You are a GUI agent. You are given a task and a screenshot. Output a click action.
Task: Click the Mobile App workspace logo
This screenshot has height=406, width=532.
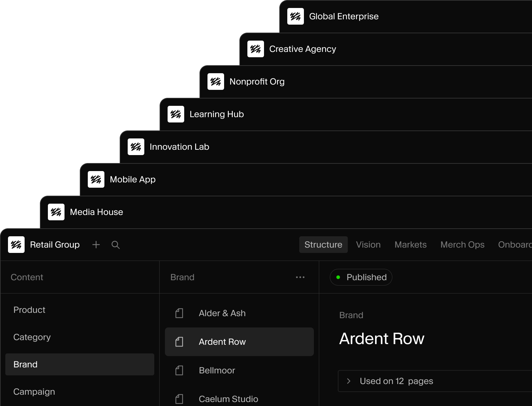pos(96,179)
